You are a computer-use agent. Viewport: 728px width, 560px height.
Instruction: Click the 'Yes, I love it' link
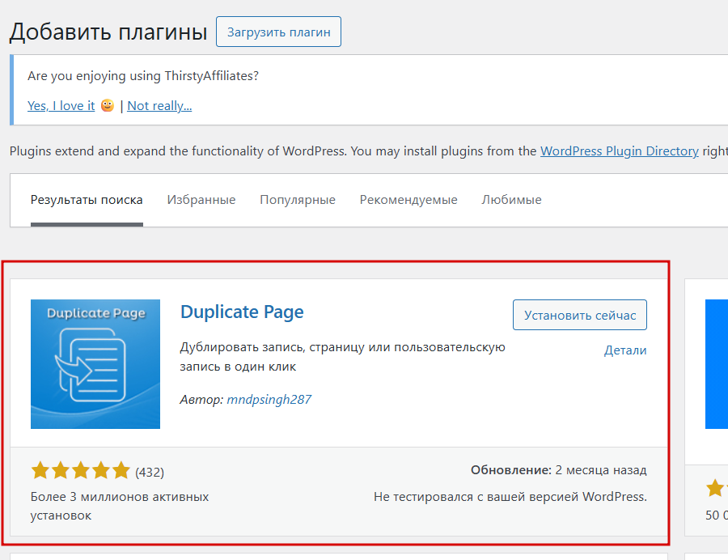pyautogui.click(x=61, y=106)
